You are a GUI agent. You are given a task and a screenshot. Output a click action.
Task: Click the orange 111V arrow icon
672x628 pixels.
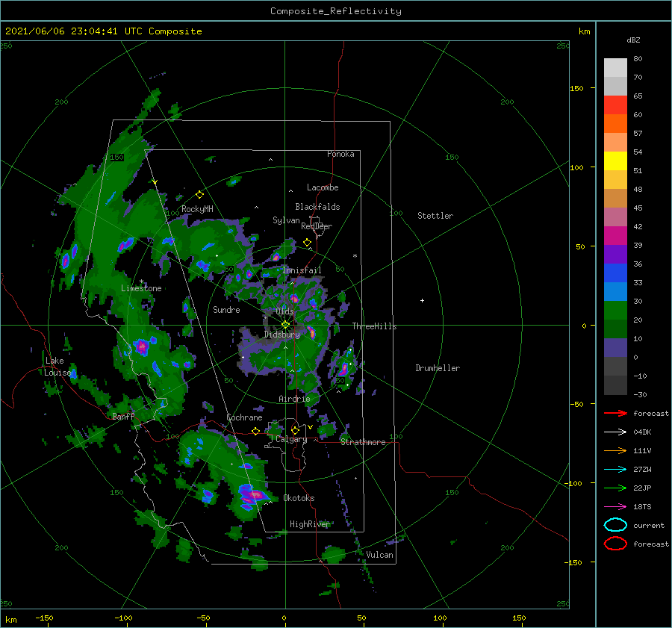pos(615,450)
